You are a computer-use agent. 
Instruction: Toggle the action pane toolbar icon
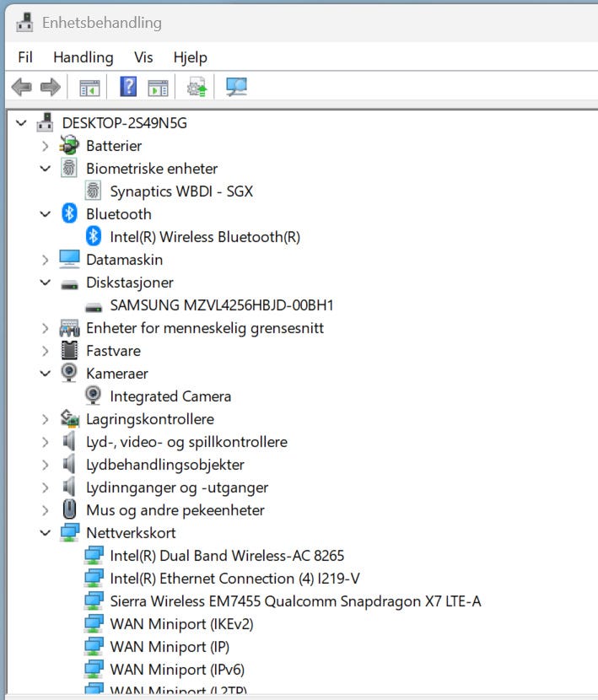tap(158, 88)
